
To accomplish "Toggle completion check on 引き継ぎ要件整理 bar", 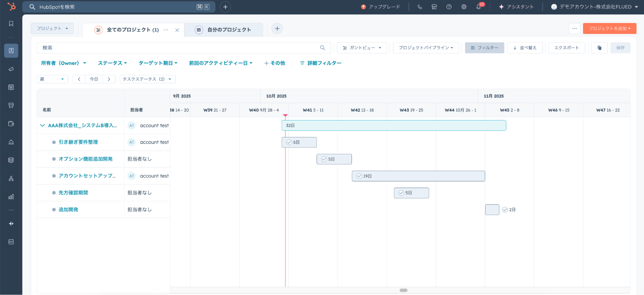I will tap(289, 142).
